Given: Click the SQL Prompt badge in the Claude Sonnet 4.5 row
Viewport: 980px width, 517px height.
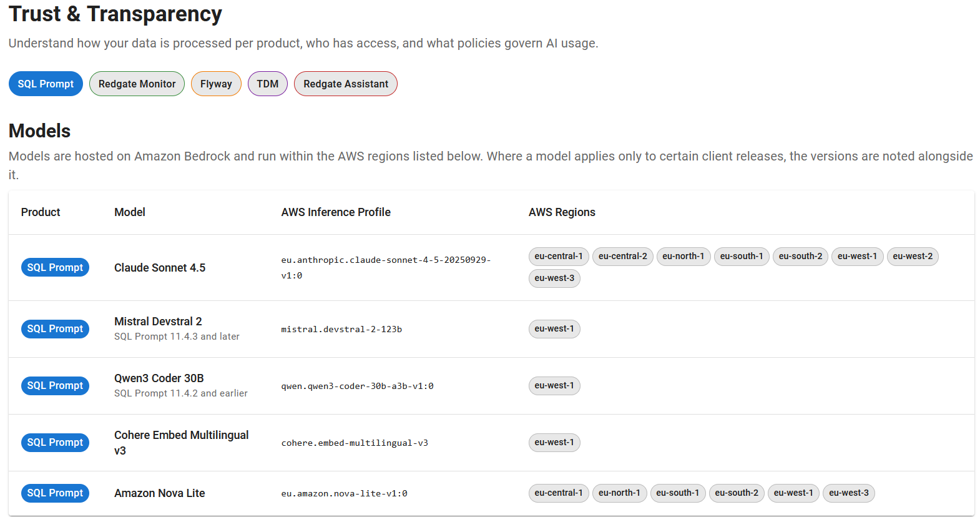Looking at the screenshot, I should [55, 267].
